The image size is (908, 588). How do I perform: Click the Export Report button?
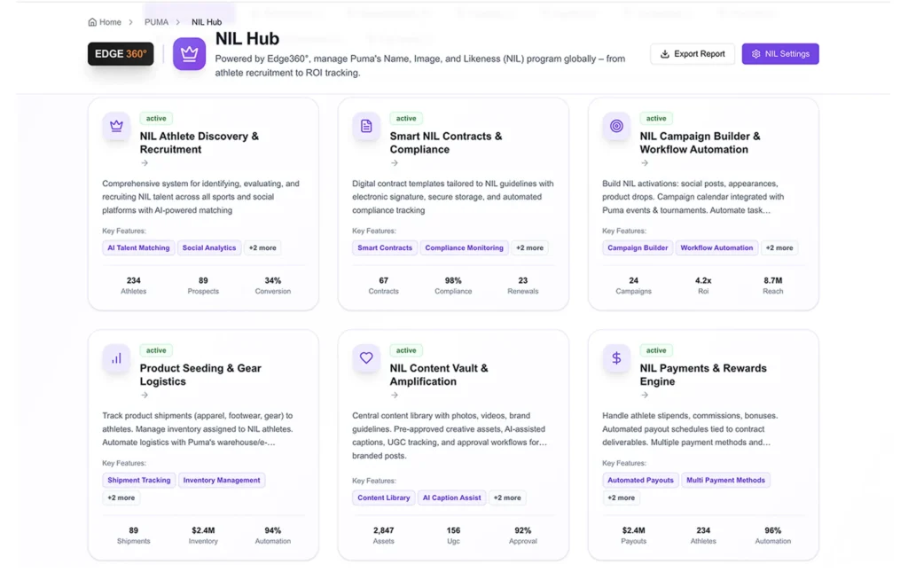tap(692, 54)
